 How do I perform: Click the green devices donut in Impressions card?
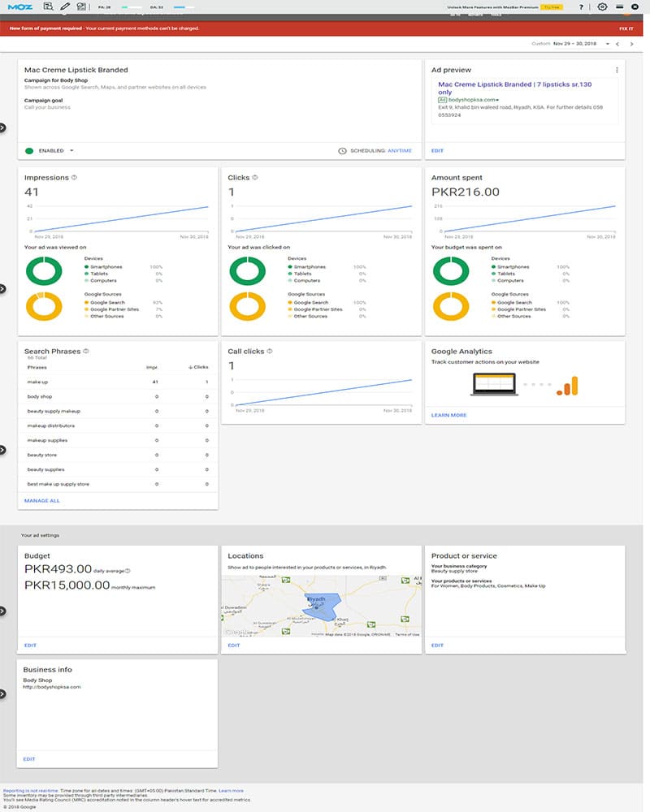[44, 271]
